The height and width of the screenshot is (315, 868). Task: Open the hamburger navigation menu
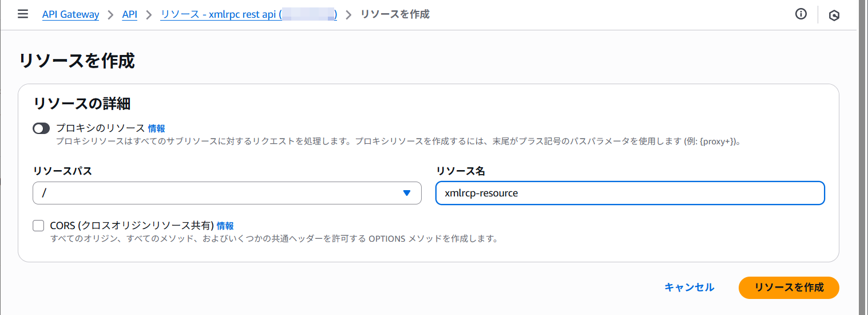pos(23,14)
